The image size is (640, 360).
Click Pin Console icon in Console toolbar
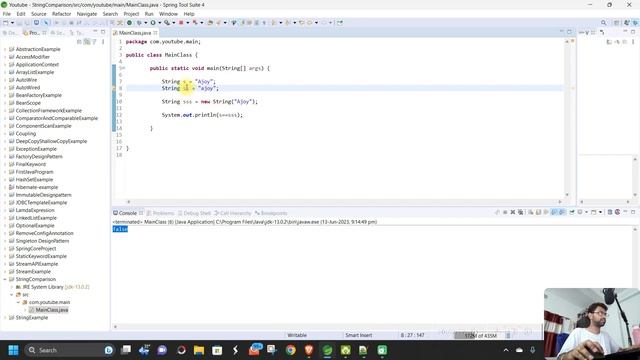tap(572, 212)
